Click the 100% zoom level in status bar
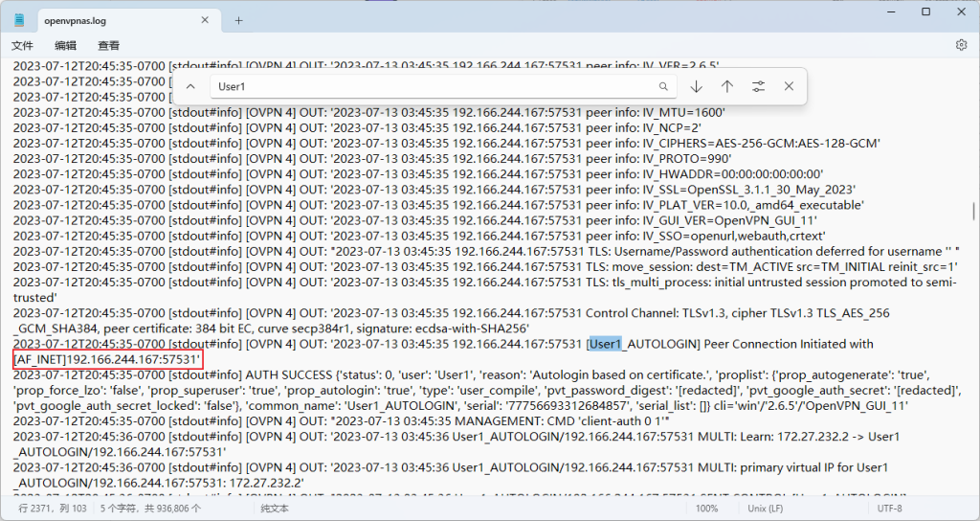Screen dimensions: 980x521 coord(707,509)
